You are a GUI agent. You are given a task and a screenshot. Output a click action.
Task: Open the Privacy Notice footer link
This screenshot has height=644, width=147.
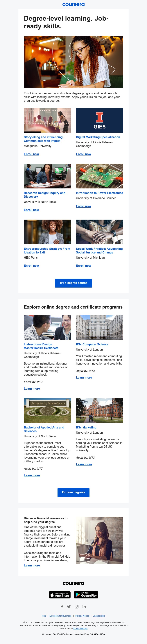82,616
